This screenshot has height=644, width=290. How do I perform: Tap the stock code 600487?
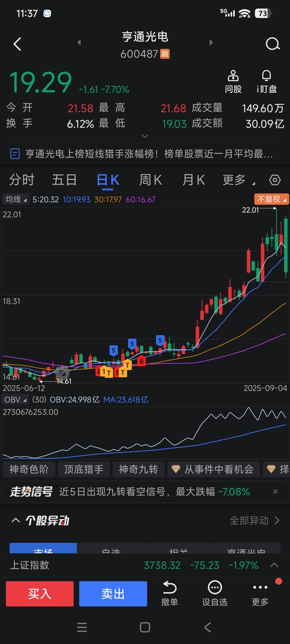pos(139,54)
